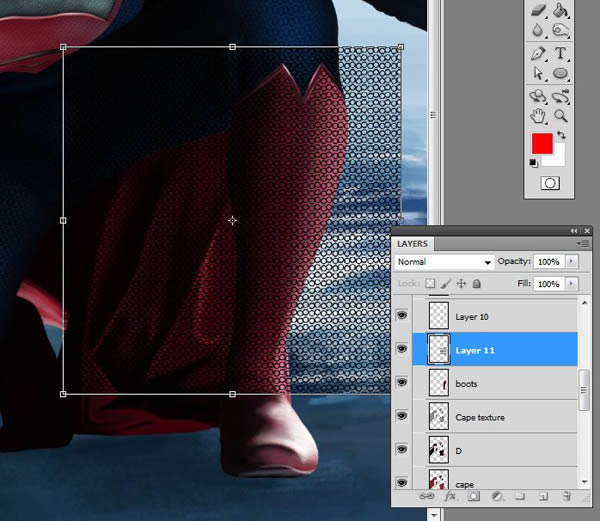The height and width of the screenshot is (521, 600).
Task: Toggle Quick Mask mode
Action: click(550, 183)
